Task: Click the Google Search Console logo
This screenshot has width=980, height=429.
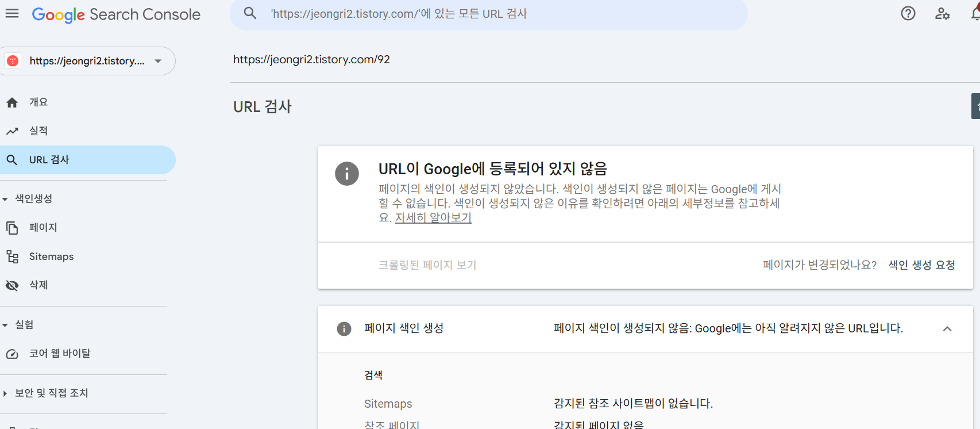Action: (x=116, y=14)
